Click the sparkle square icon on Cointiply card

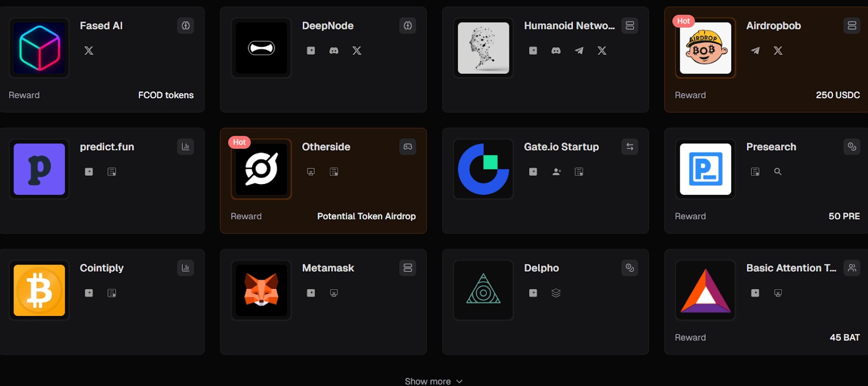(x=89, y=293)
